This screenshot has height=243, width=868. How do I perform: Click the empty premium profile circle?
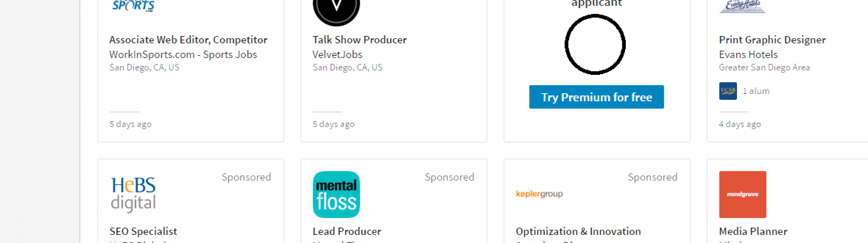coord(595,45)
